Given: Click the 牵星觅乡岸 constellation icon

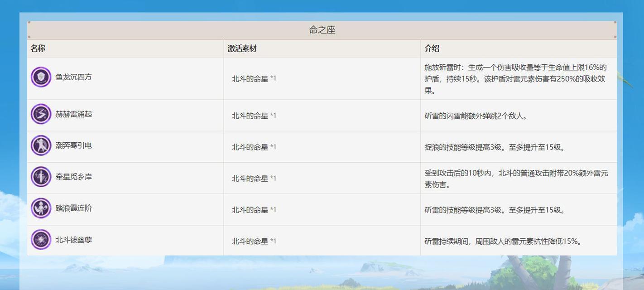Looking at the screenshot, I should point(41,177).
